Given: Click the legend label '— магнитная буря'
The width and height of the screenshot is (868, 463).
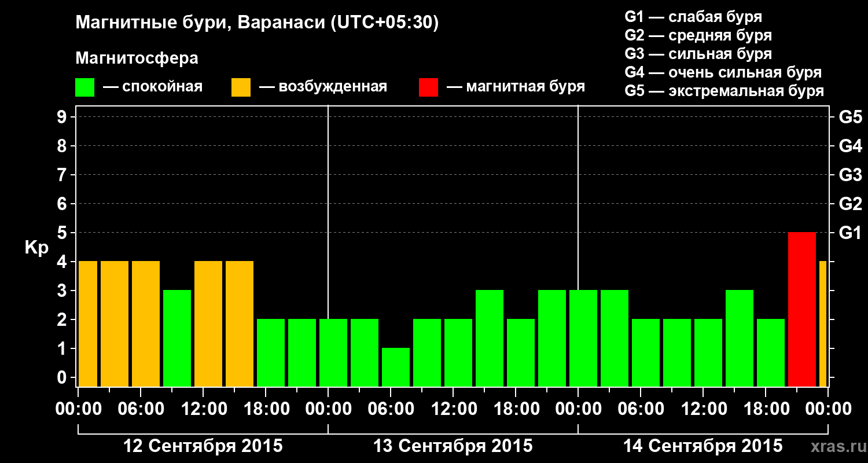Looking at the screenshot, I should [516, 87].
